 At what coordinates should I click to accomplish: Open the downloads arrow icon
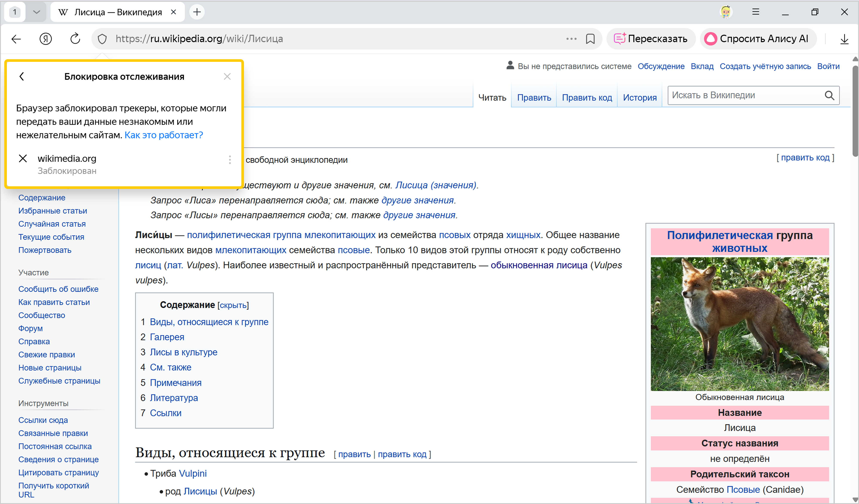[x=844, y=39]
